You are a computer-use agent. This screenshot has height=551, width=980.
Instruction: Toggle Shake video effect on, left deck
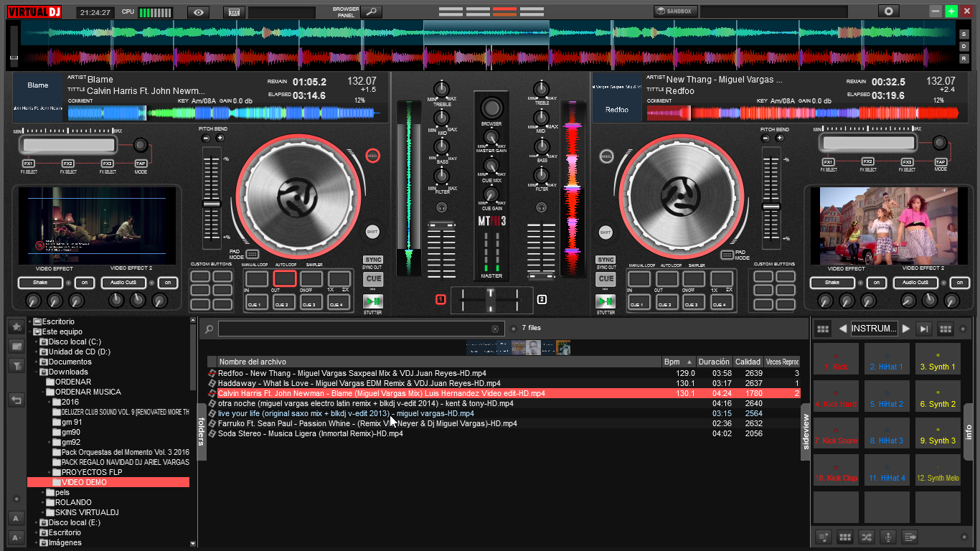click(x=85, y=283)
